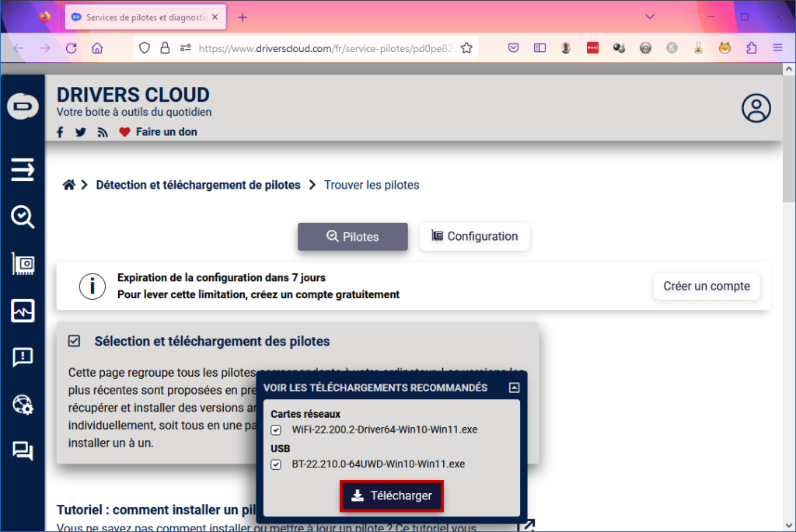Open the driver detection magnifier icon

click(23, 217)
